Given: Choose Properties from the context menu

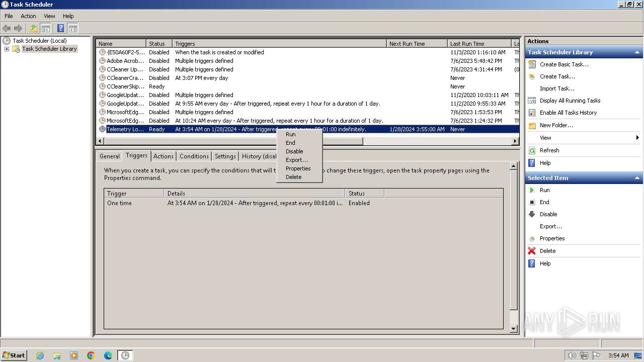Looking at the screenshot, I should point(299,168).
